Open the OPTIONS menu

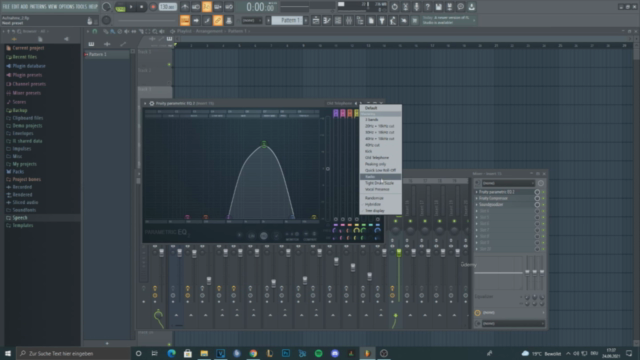pos(67,7)
